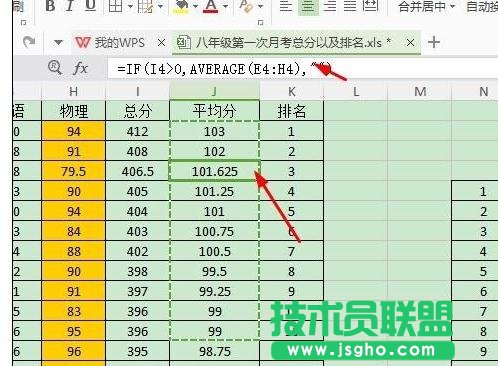Select column H header
Screen dimensions: 498x366
click(x=73, y=91)
